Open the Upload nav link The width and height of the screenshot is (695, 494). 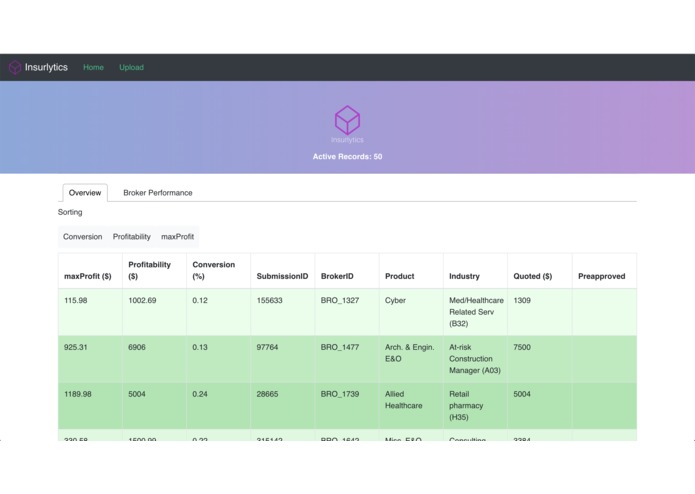coord(131,67)
